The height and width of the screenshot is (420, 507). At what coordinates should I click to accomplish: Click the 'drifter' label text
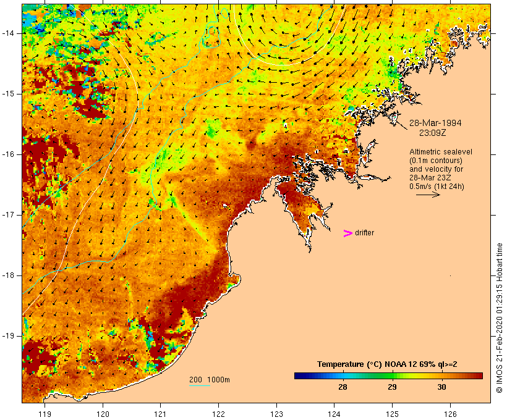pos(364,233)
